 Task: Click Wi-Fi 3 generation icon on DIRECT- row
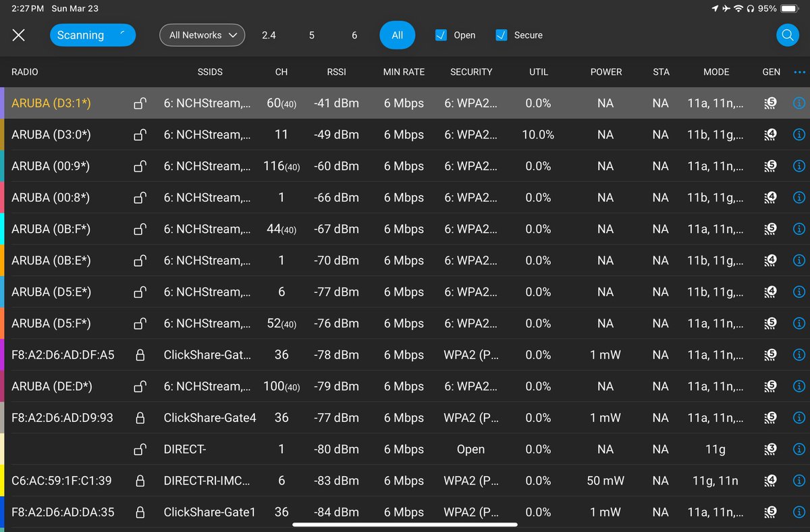click(x=771, y=449)
